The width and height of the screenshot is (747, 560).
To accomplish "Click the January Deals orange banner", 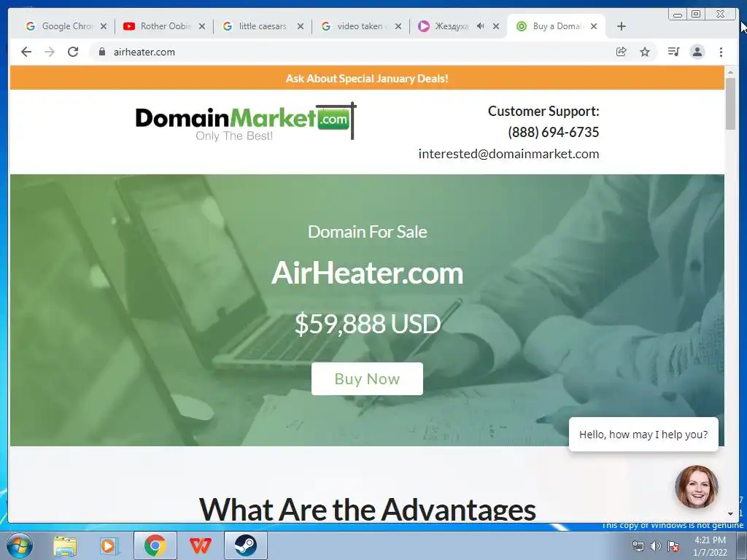I will coord(367,78).
